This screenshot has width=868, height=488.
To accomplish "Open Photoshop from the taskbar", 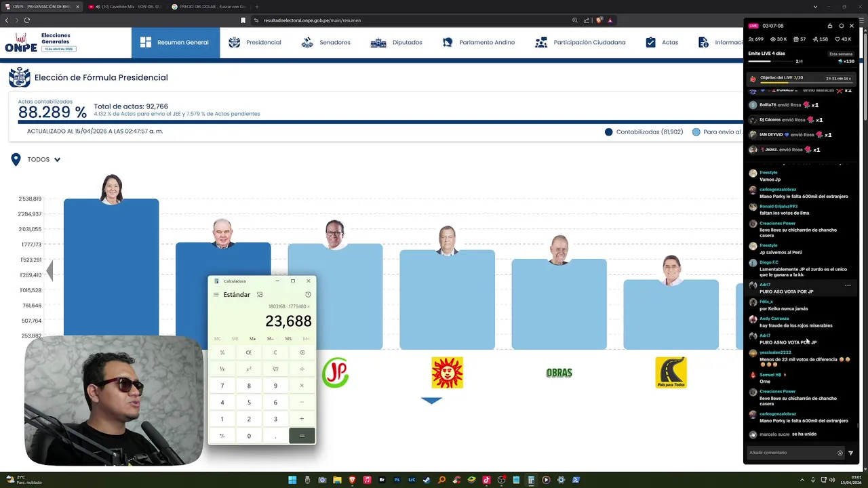I will (x=397, y=480).
